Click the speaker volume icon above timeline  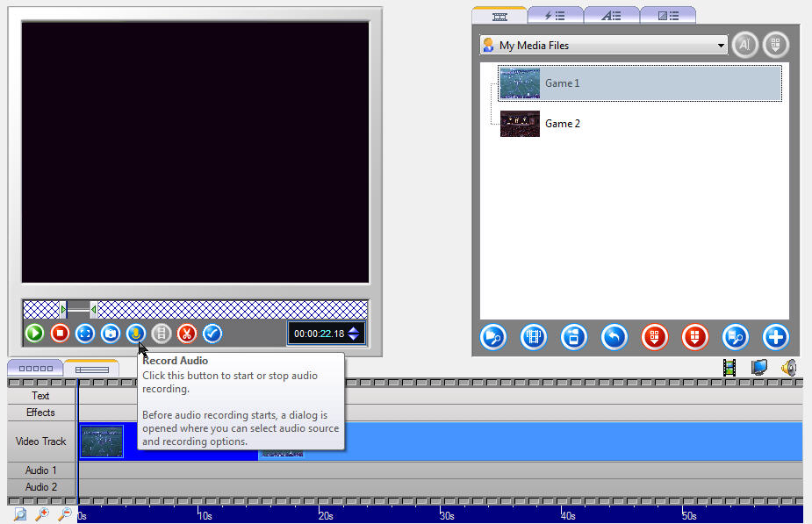click(x=789, y=368)
